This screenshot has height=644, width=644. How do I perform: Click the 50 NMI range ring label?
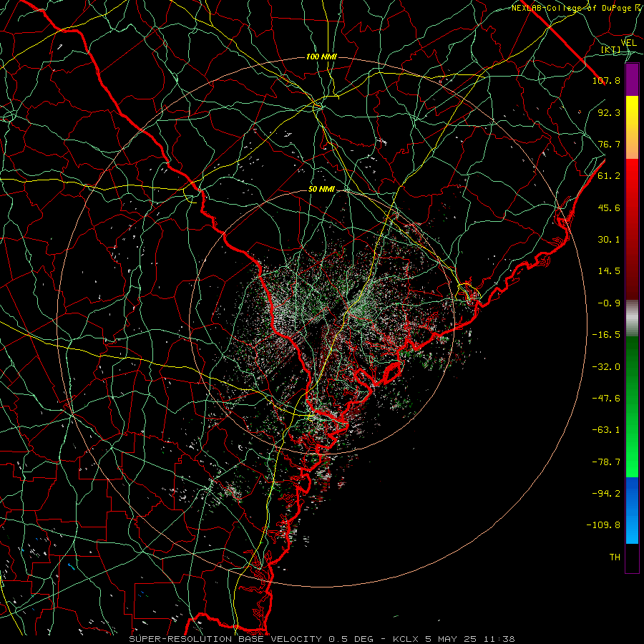pos(321,190)
